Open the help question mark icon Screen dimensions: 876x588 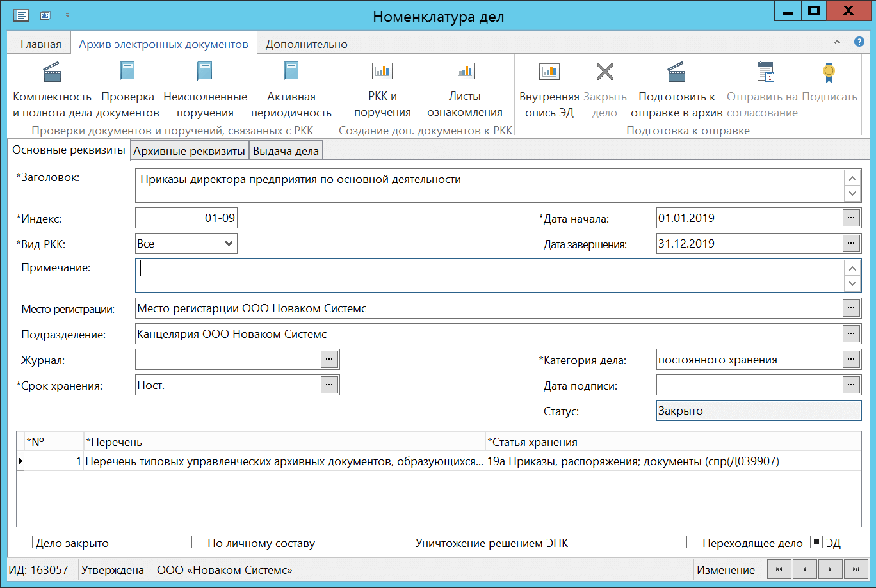[x=859, y=42]
